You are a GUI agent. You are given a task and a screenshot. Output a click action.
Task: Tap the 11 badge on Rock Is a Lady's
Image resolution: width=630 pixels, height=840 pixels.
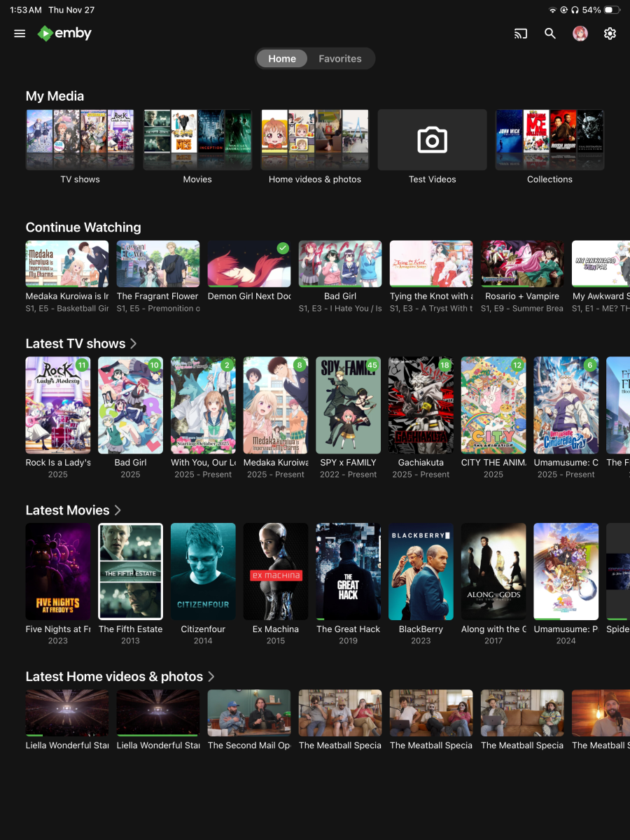coord(83,365)
